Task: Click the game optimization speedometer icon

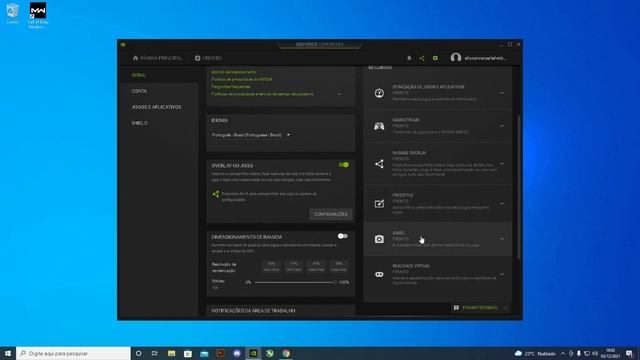Action: coord(379,93)
